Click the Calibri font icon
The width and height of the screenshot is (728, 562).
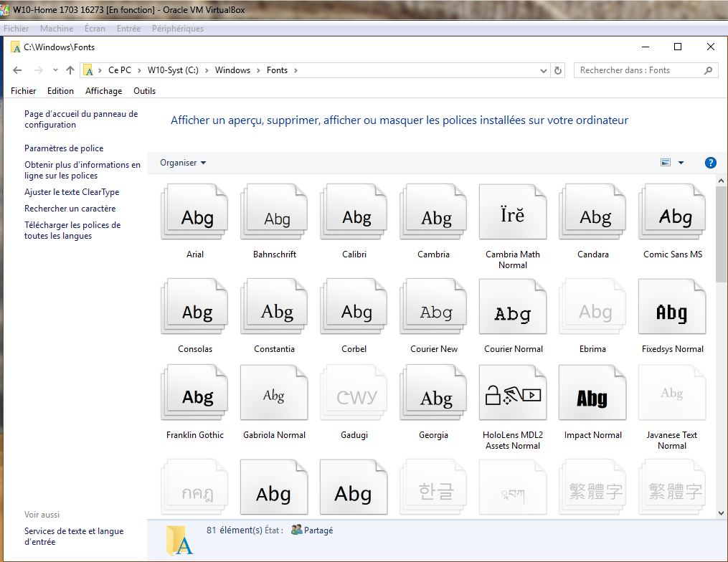pyautogui.click(x=354, y=211)
